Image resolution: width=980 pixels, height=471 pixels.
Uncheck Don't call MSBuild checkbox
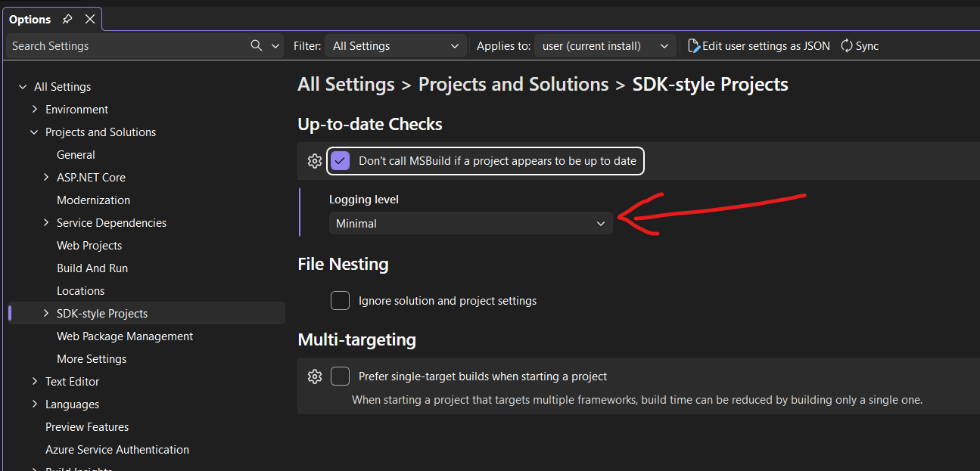(x=341, y=161)
